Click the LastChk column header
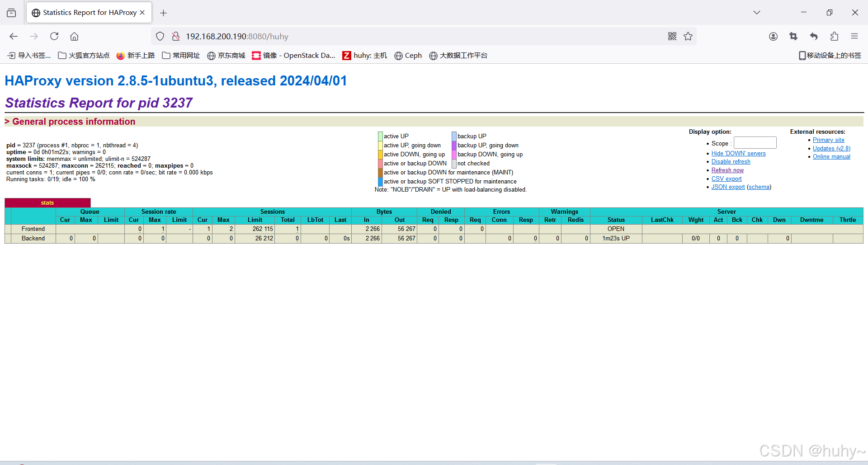 (x=662, y=220)
